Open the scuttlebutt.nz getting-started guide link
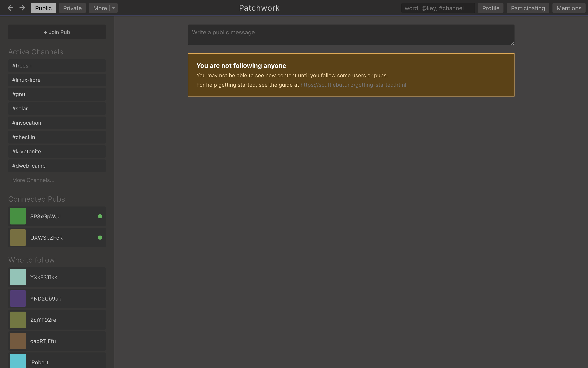The height and width of the screenshot is (368, 588). click(353, 85)
